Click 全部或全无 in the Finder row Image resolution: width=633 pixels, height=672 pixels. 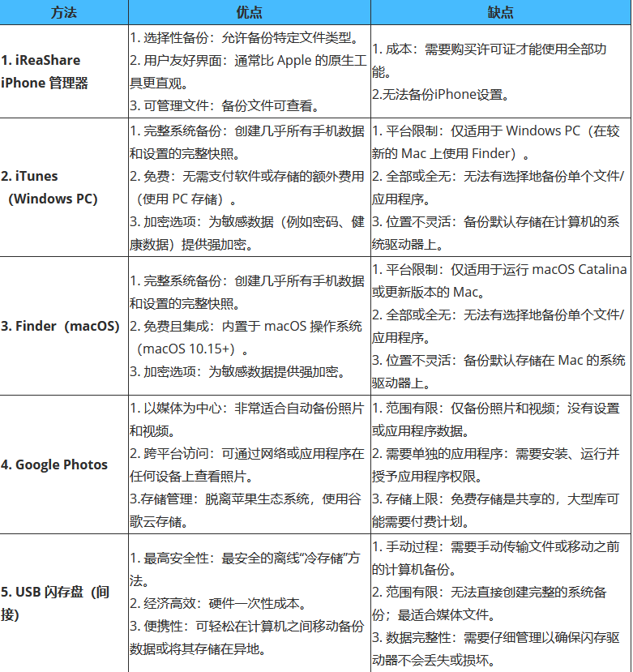click(498, 326)
